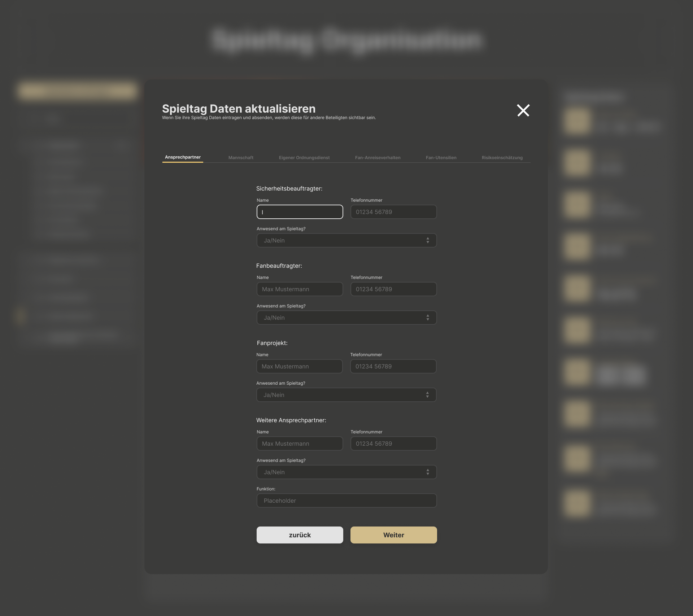Click the Sicherheitsbeauftragter Telefonnummer field
The image size is (693, 616).
point(393,212)
